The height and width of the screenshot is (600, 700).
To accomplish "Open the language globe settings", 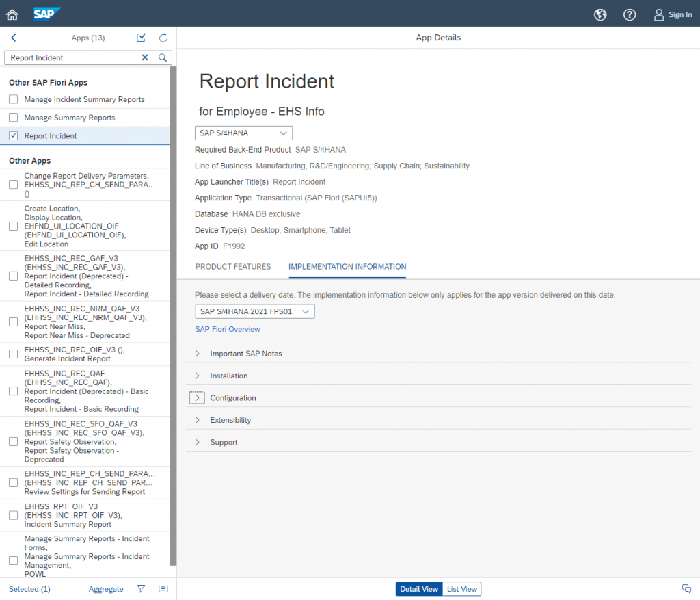I will tap(600, 15).
